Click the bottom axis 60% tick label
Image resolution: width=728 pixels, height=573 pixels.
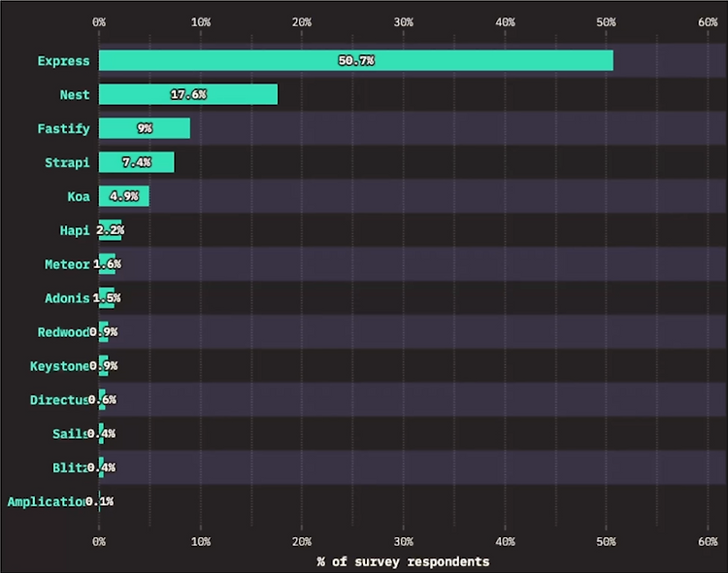[x=708, y=541]
